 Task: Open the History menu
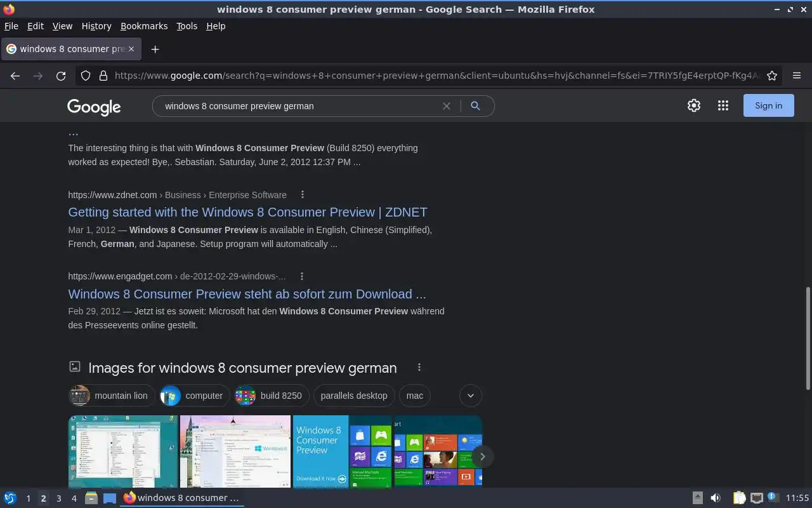pos(96,26)
